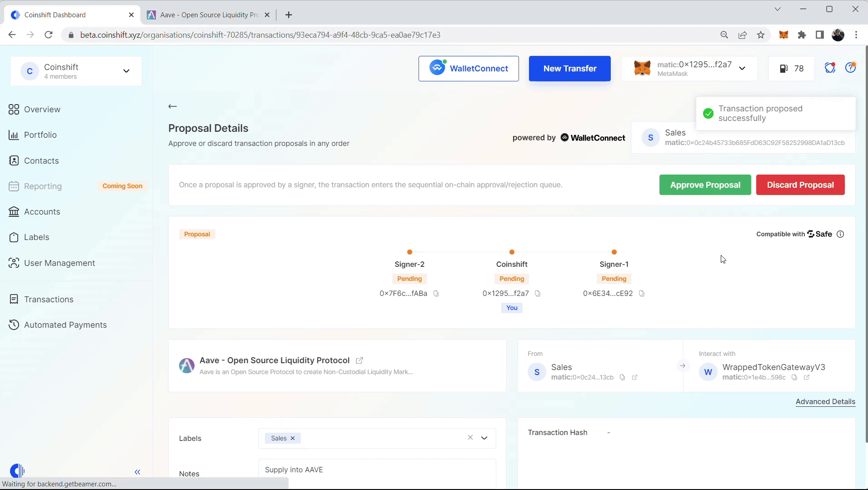Copy WrappedTokenGatewayV3 address
The image size is (868, 490).
tap(794, 377)
